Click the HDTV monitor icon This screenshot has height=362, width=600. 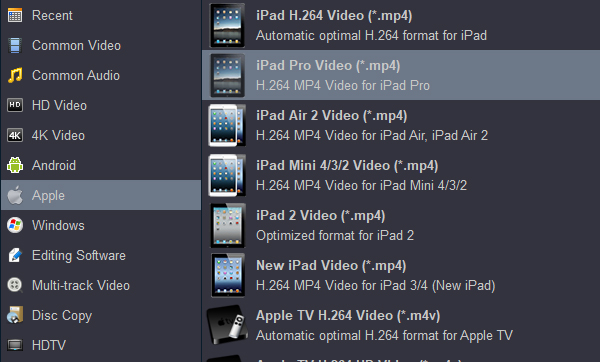coord(15,345)
